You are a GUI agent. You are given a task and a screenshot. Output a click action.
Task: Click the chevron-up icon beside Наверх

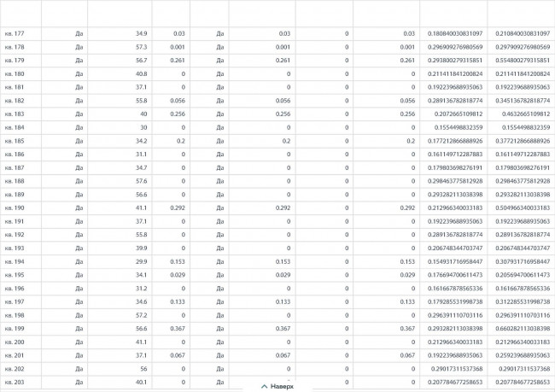[264, 386]
